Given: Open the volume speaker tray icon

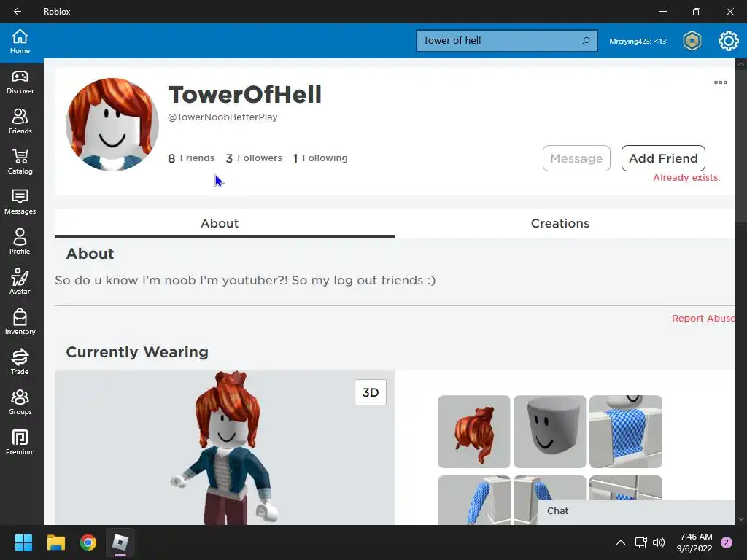Looking at the screenshot, I should coord(659,542).
